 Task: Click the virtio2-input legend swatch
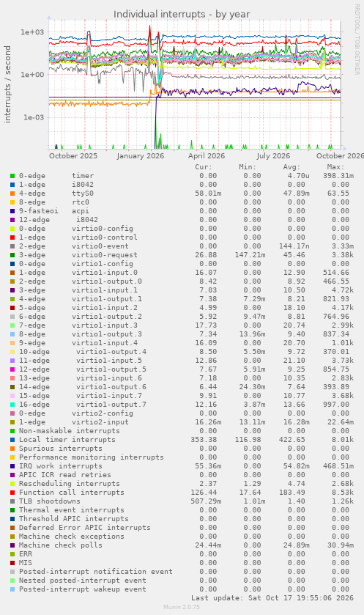coord(12,422)
